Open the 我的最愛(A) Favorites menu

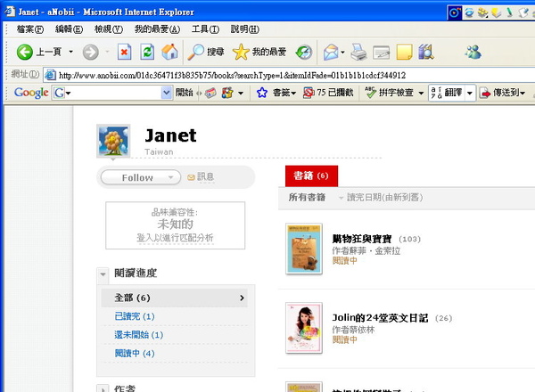pyautogui.click(x=157, y=29)
